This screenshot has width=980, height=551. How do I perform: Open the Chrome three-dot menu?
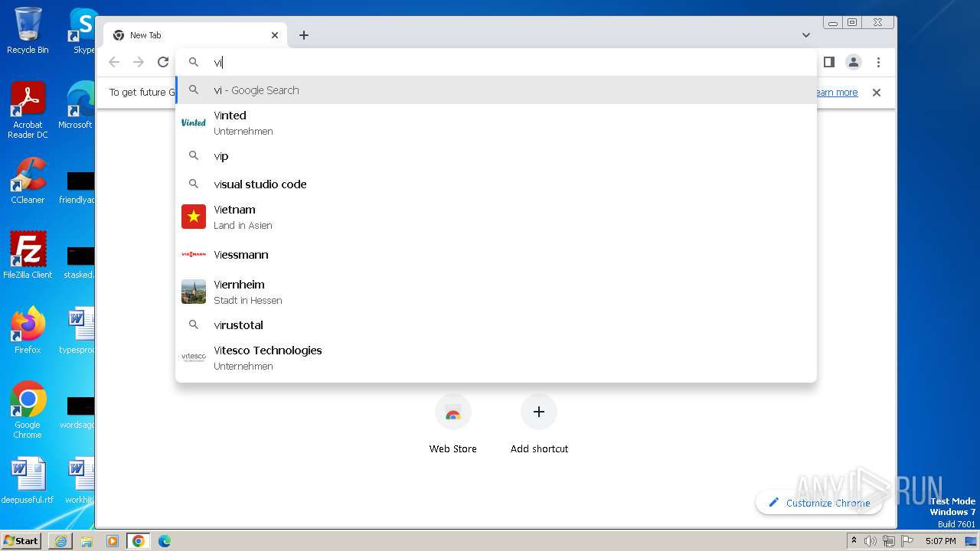pos(878,62)
